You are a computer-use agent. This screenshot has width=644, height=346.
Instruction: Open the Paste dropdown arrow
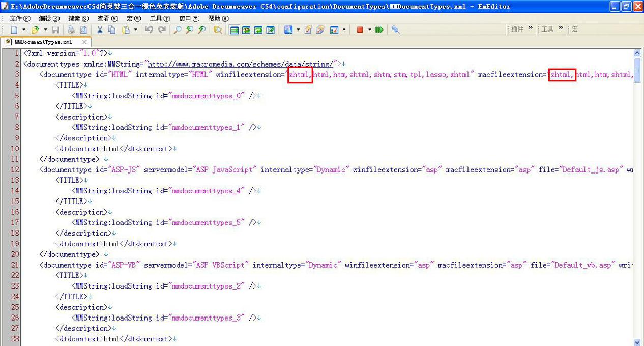click(x=135, y=30)
